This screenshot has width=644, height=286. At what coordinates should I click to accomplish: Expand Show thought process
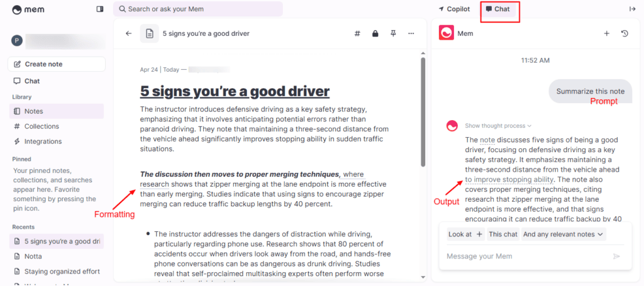[x=498, y=126]
